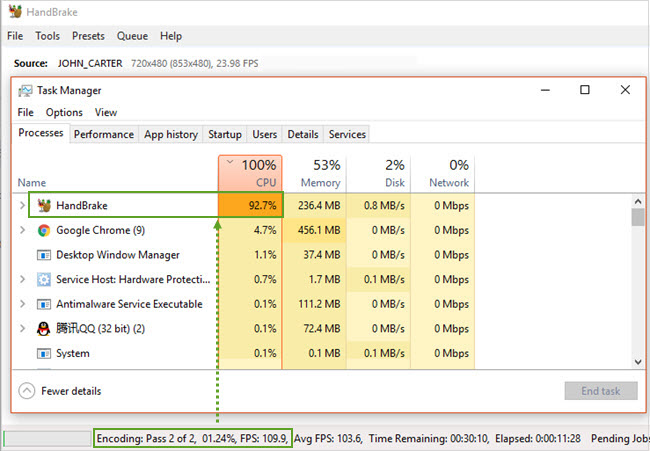Minimize the Task Manager window
The height and width of the screenshot is (451, 650).
pos(545,90)
